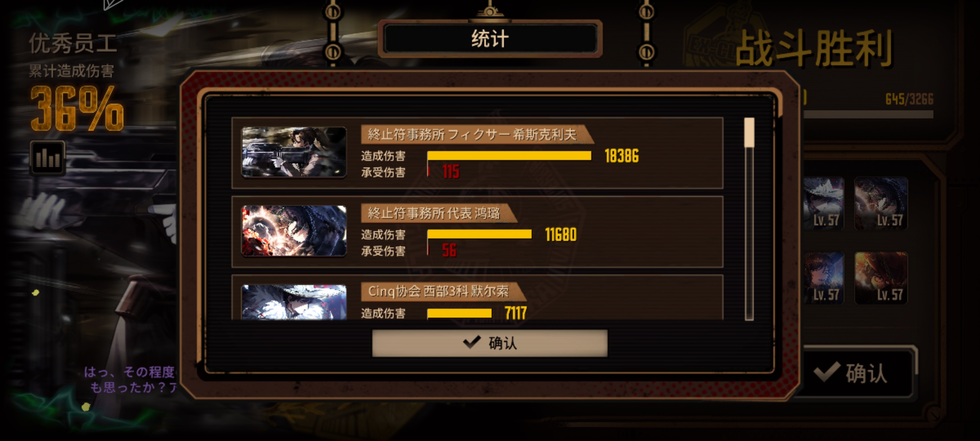The height and width of the screenshot is (441, 980).
Task: Click the scrollbar thumb in statistics list
Action: (x=749, y=132)
